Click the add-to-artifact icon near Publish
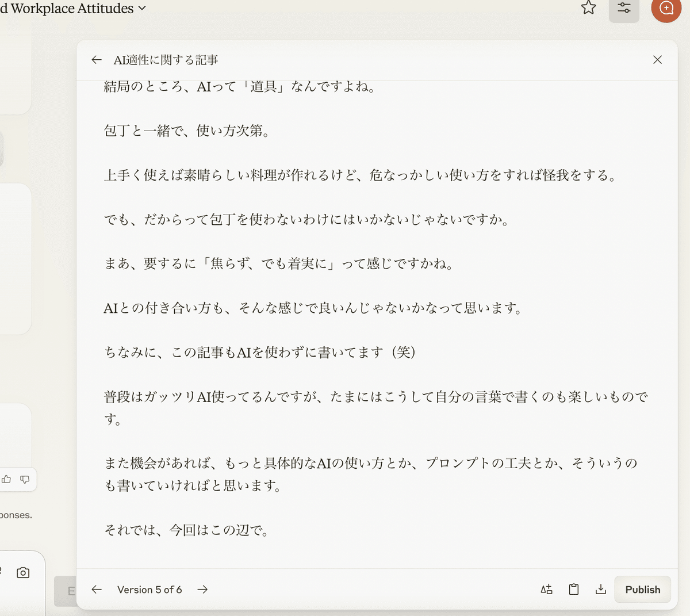 (546, 589)
